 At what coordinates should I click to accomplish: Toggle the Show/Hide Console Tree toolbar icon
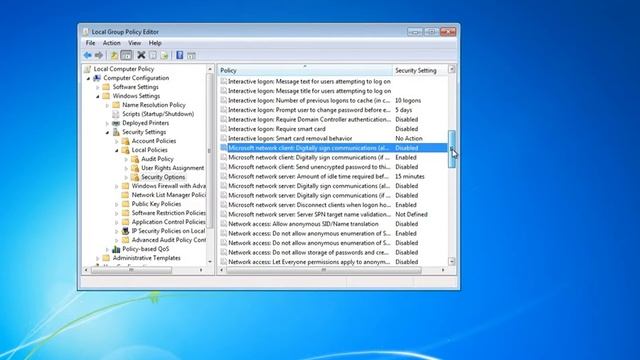click(127, 55)
